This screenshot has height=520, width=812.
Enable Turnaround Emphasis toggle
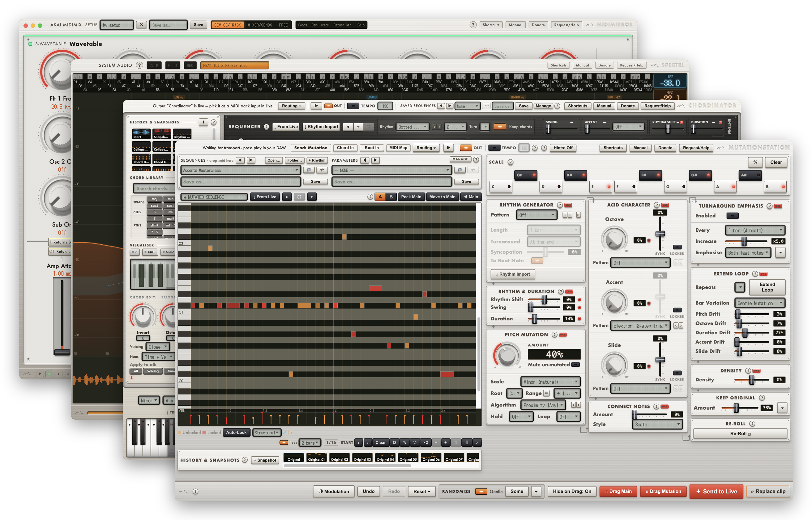point(732,216)
